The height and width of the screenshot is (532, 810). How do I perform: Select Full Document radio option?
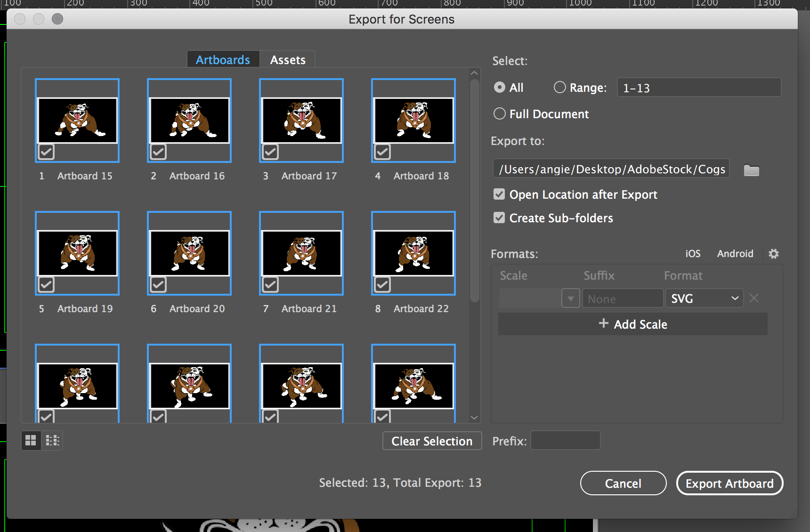point(500,114)
